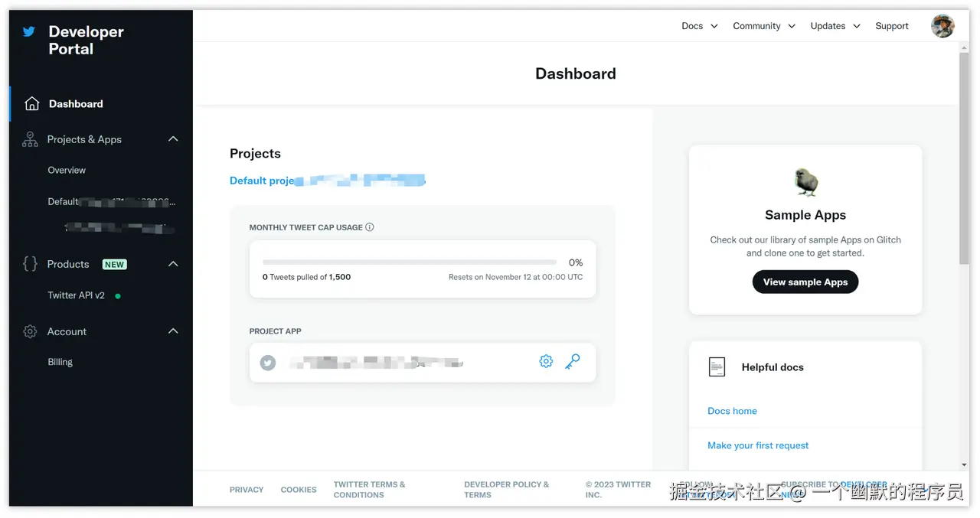Open the Support page link
This screenshot has width=980, height=518.
pos(892,26)
